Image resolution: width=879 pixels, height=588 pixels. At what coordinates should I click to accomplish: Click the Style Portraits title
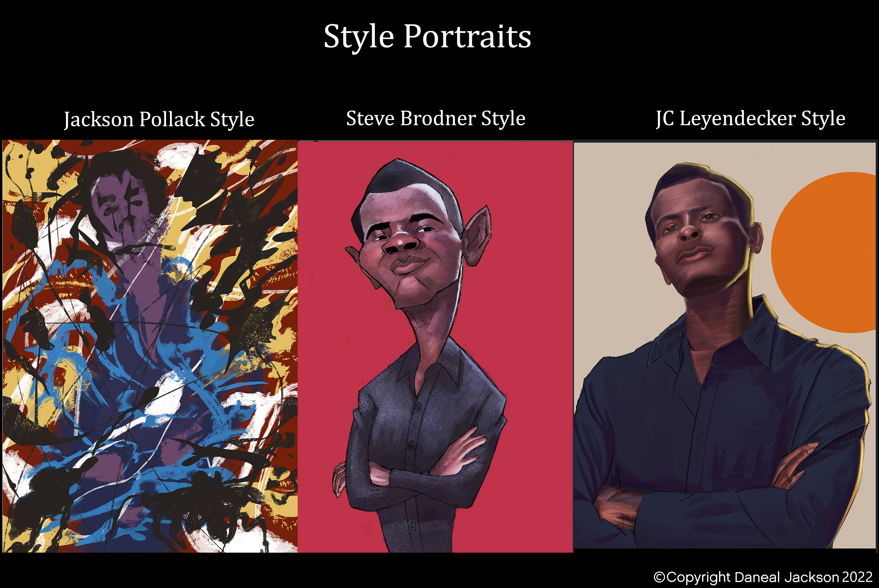click(427, 37)
